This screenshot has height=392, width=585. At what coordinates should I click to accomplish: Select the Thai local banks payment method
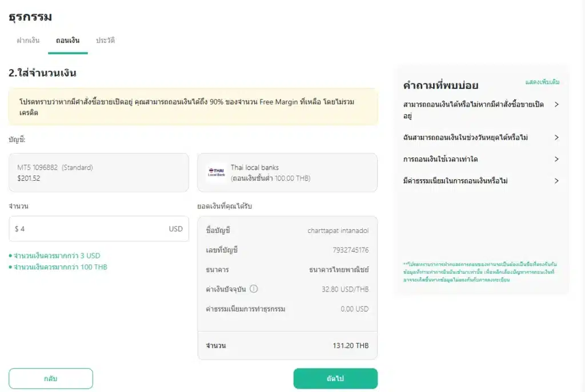[287, 172]
